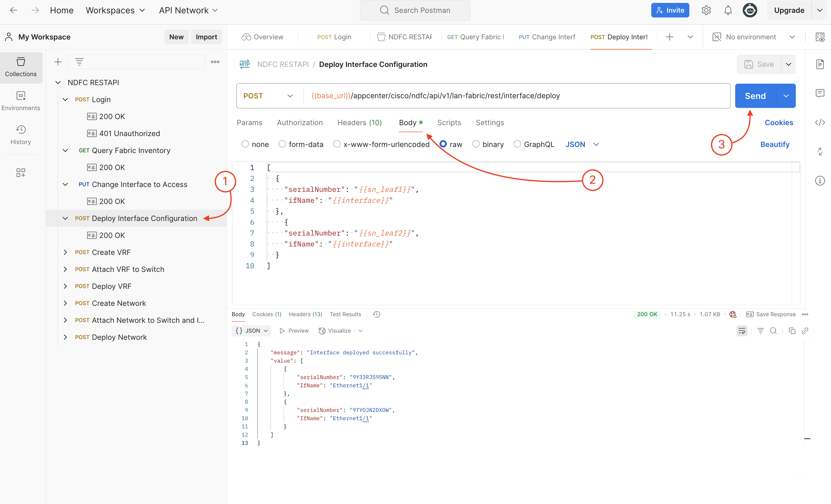Search within the response body
831x504 pixels.
point(773,331)
